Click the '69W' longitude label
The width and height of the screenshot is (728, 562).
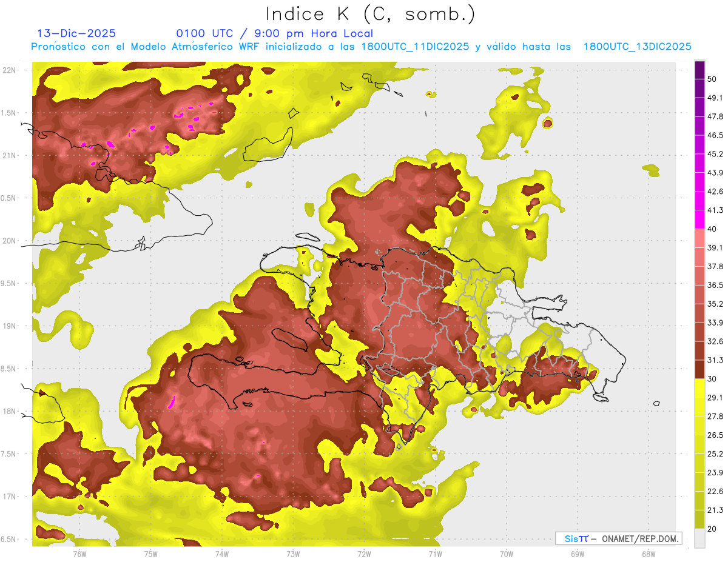[x=578, y=554]
